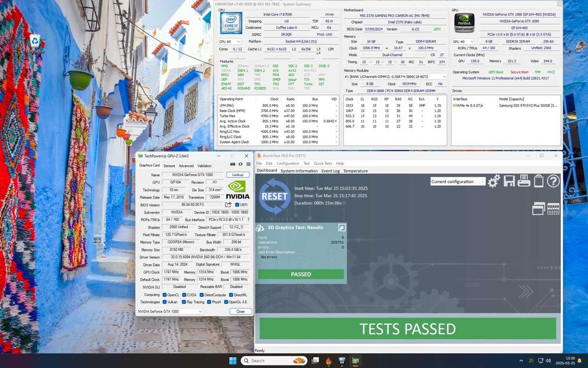The width and height of the screenshot is (588, 368).
Task: Click the GPU-Z screenshot camera icon
Action: coord(232,164)
